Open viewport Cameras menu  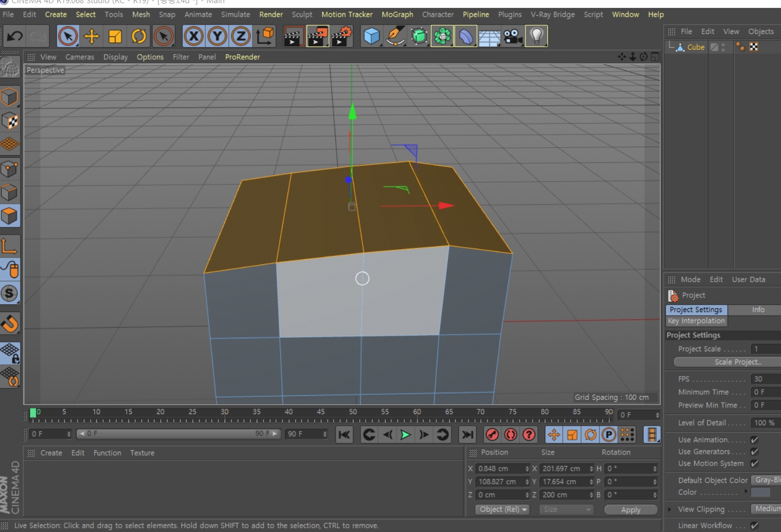click(80, 57)
